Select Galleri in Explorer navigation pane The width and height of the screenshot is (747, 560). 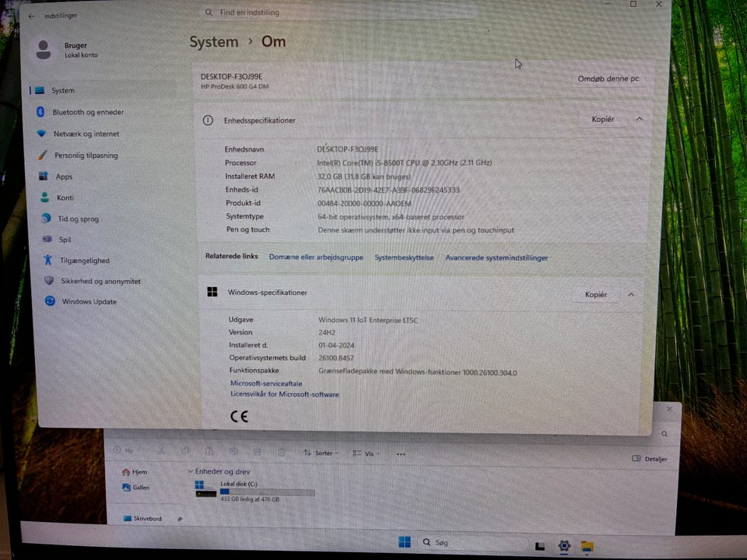click(135, 488)
